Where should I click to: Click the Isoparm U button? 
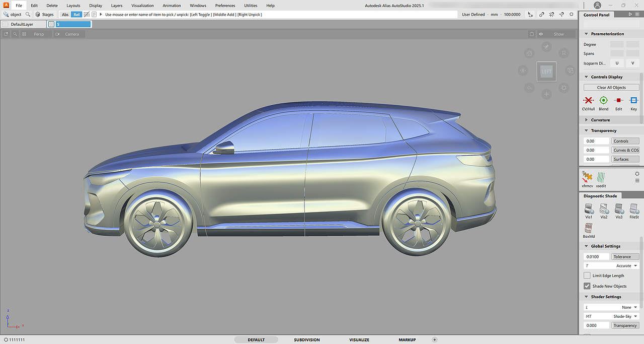coord(617,63)
